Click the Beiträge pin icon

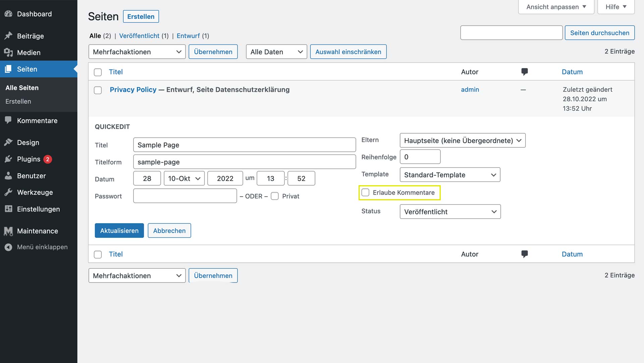click(8, 36)
